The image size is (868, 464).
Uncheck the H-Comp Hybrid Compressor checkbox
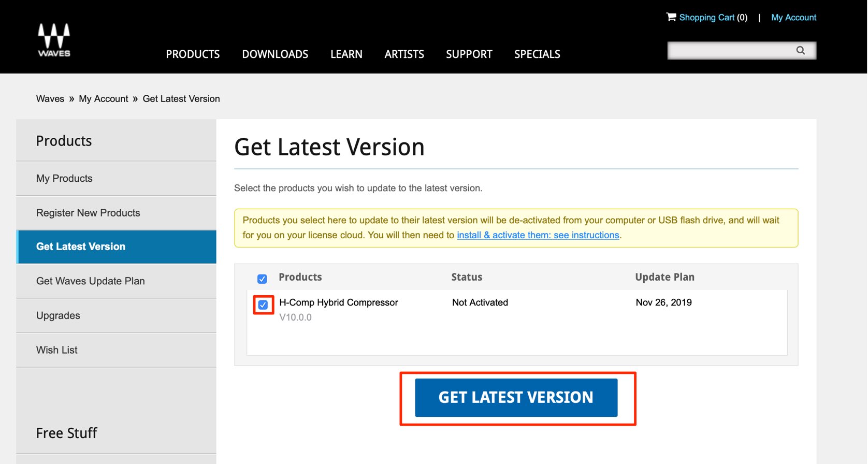point(263,304)
